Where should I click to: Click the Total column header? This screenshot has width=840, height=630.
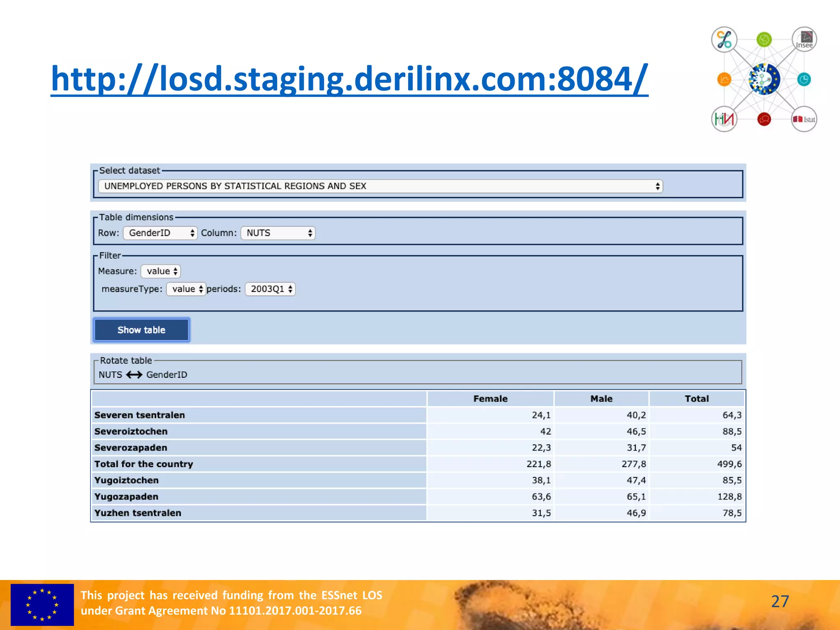[x=696, y=399]
